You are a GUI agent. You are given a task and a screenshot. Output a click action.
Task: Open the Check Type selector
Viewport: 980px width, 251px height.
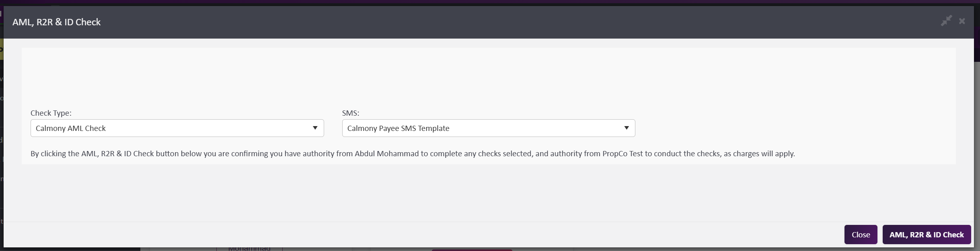(177, 128)
